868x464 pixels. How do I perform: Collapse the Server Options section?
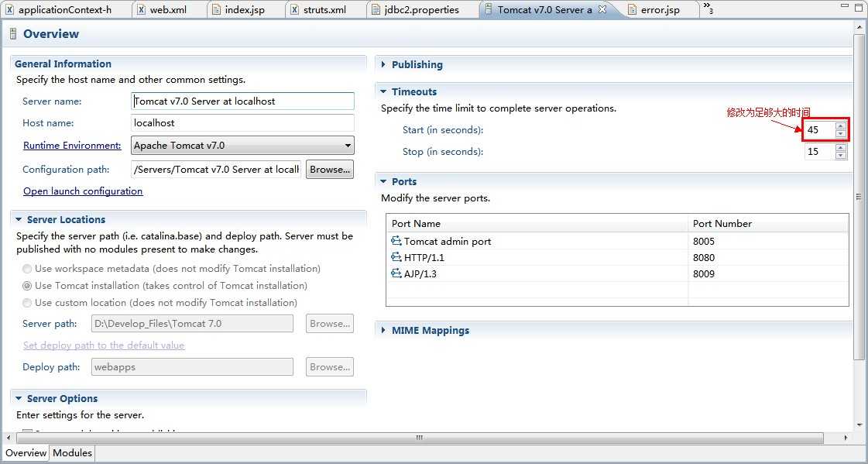[19, 399]
